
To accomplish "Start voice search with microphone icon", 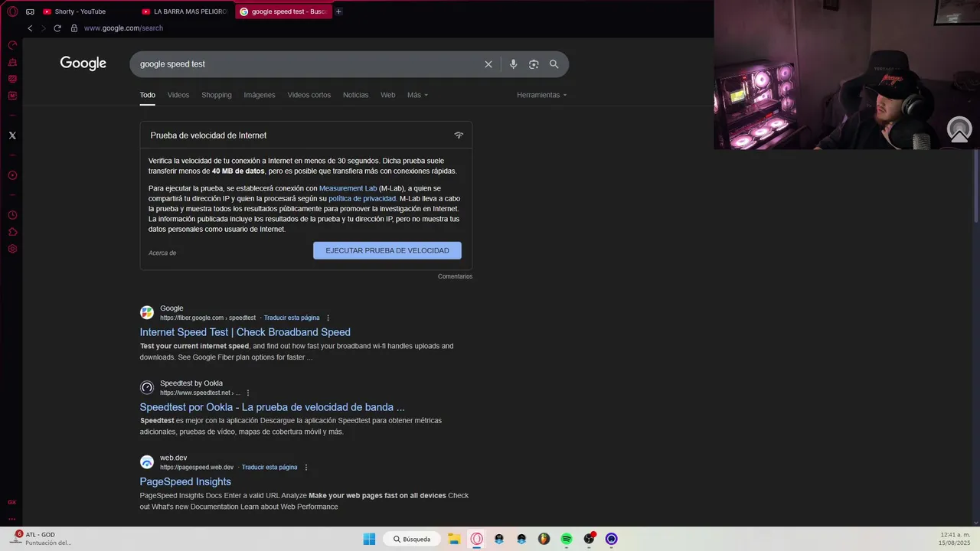I will (513, 64).
